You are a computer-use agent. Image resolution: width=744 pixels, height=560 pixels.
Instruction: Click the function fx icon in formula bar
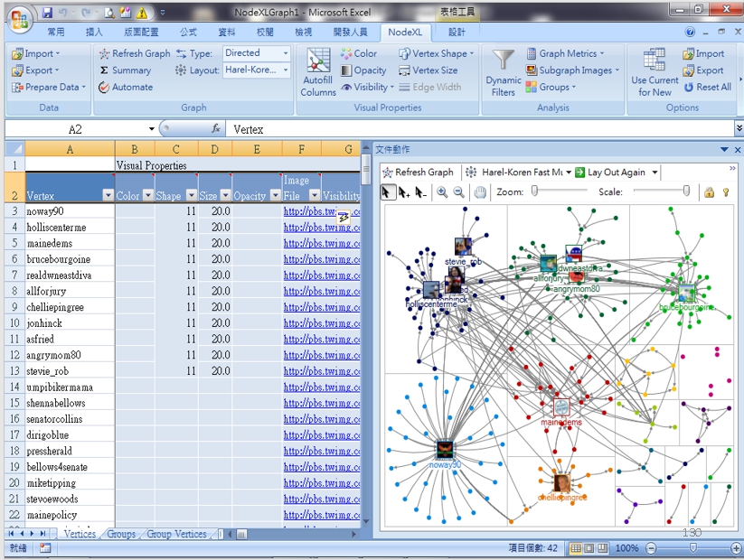coord(216,128)
